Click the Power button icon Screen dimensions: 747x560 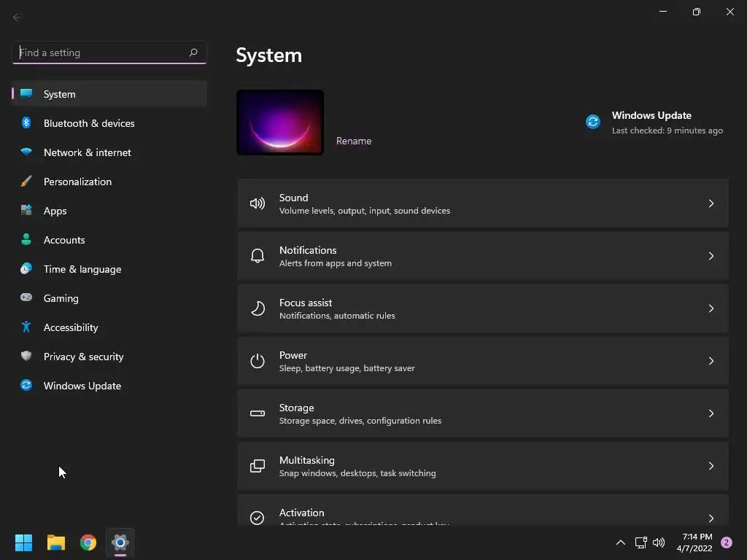click(x=258, y=361)
